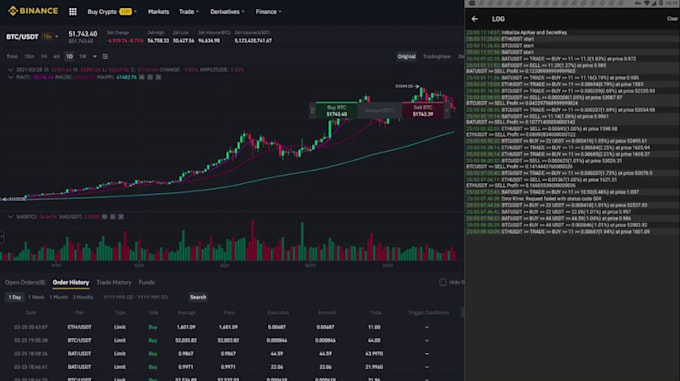Collapse the Vol(BTC) indicator chevron
The height and width of the screenshot is (381, 680).
(10, 216)
